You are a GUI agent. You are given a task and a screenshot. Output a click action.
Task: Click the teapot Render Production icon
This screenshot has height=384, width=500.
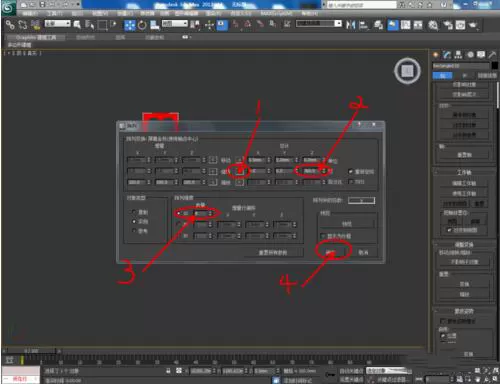(473, 25)
